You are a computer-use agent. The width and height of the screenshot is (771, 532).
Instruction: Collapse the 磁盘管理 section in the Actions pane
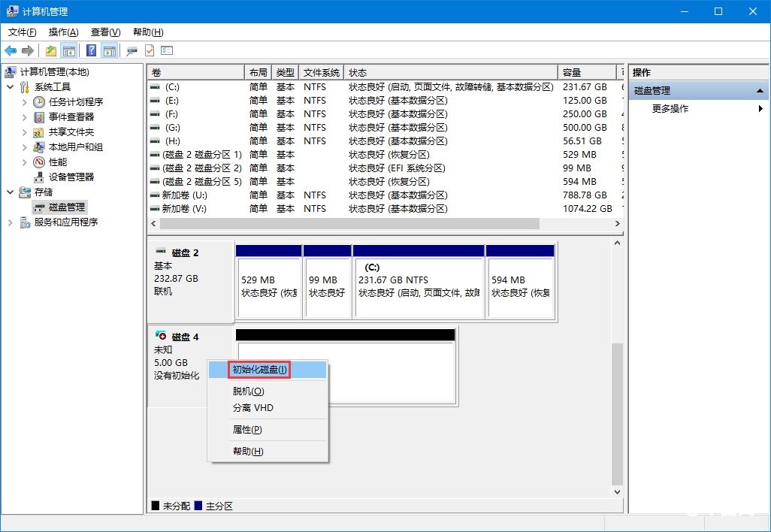click(x=760, y=89)
